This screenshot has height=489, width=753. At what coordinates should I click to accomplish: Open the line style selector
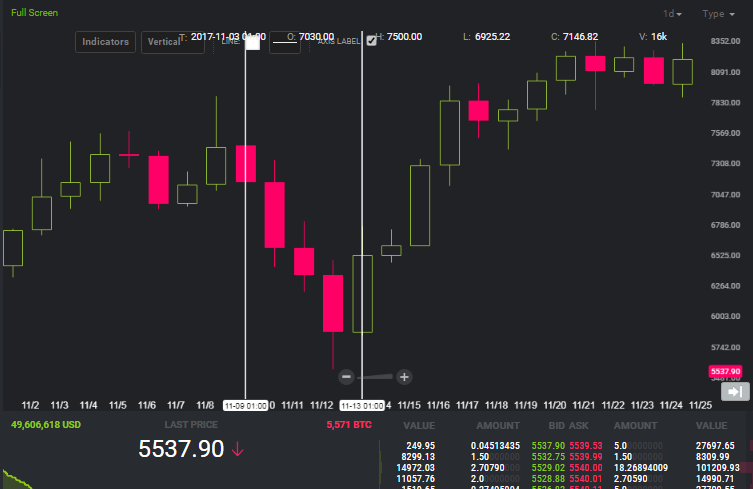pyautogui.click(x=285, y=42)
